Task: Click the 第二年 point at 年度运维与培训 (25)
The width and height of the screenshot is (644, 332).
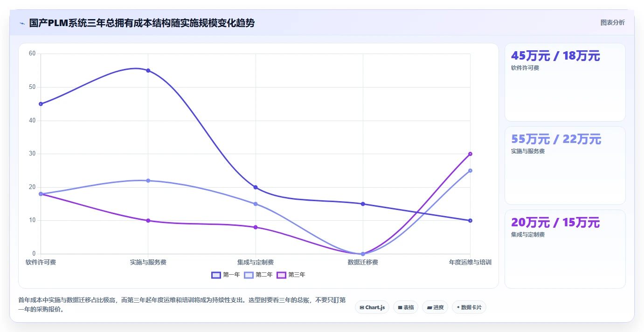Action: [470, 170]
